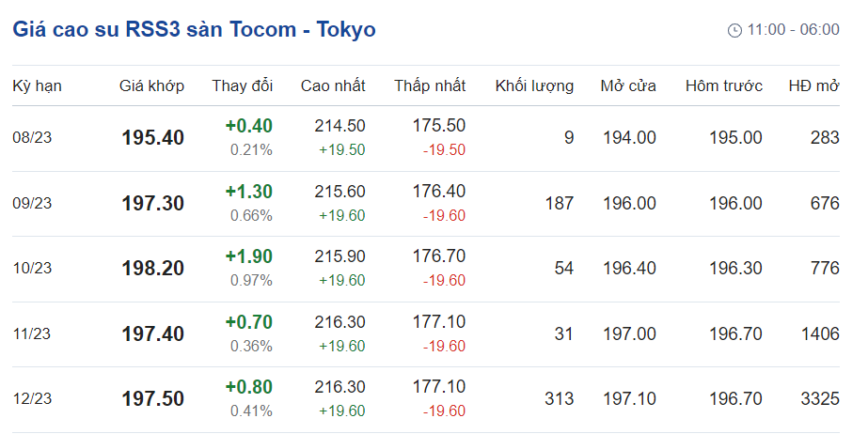The image size is (868, 434).
Task: Click the +1.30 change value
Action: 248,192
